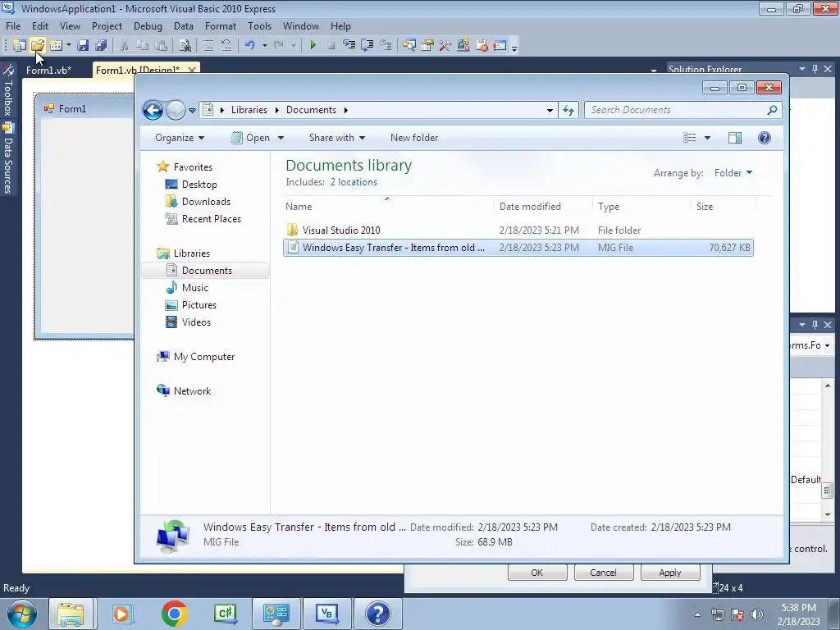
Task: Click the New folder button
Action: point(414,138)
